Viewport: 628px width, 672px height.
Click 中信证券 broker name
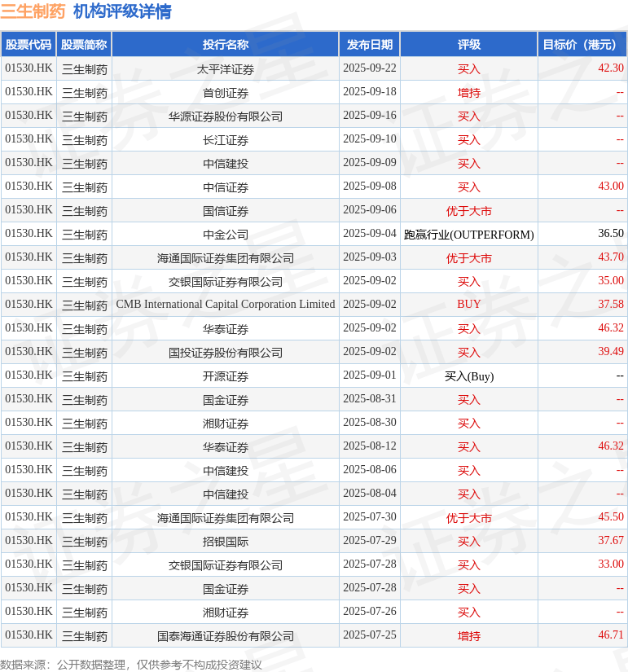click(x=226, y=187)
